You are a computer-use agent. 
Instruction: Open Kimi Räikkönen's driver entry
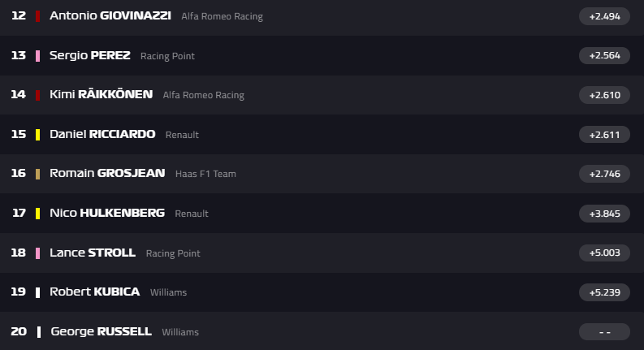(101, 94)
